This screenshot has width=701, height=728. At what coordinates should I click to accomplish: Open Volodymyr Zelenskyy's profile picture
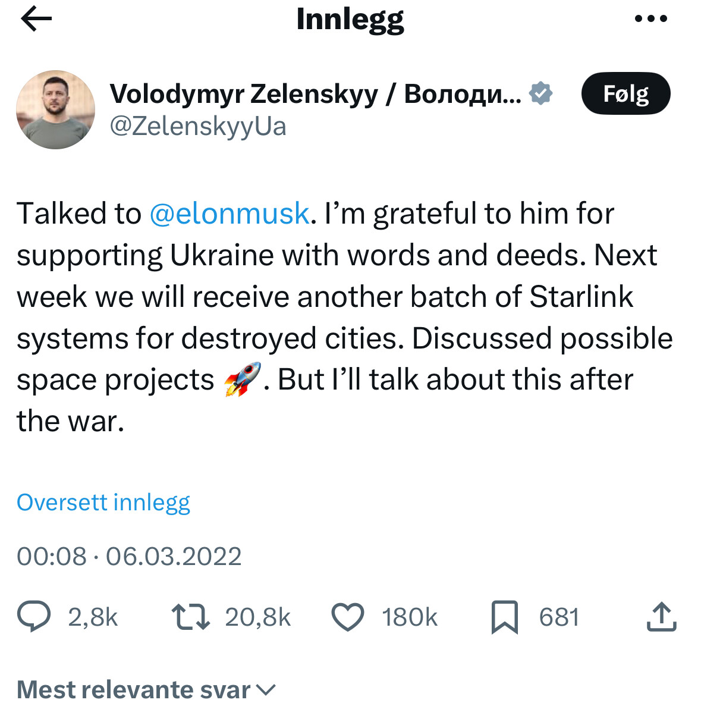point(55,110)
